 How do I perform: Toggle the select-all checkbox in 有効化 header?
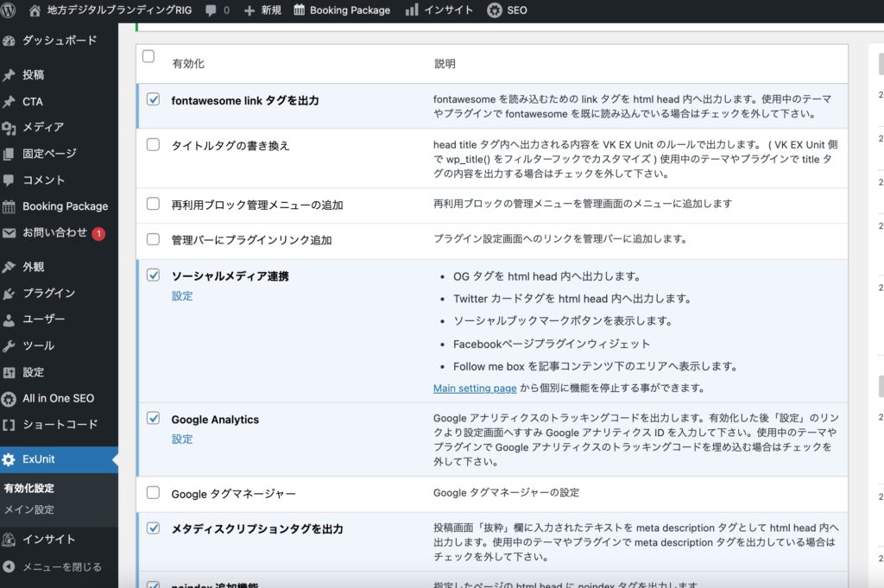coord(148,57)
